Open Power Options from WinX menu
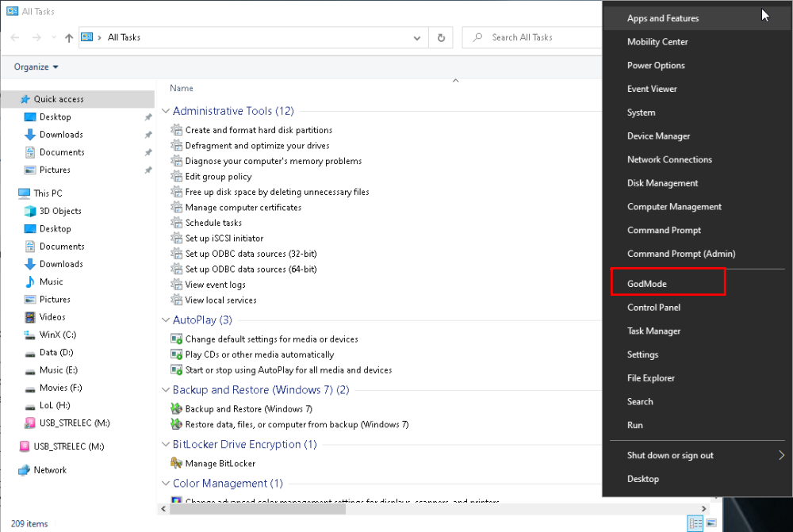Screen dimensions: 793x532 697,65
